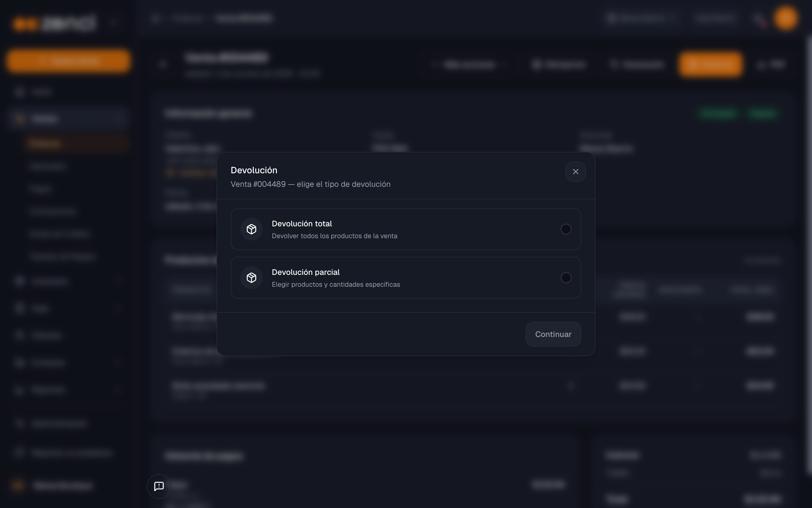Open the feedback chat bubble icon
Viewport: 812px width, 508px height.
point(159,486)
